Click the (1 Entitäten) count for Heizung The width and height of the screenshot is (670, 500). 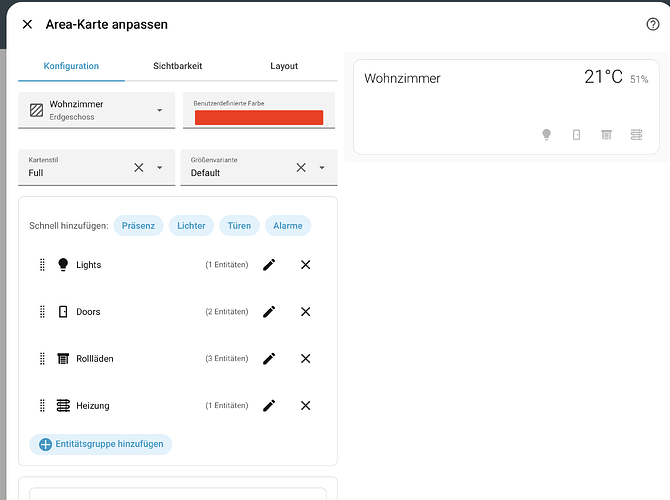226,406
